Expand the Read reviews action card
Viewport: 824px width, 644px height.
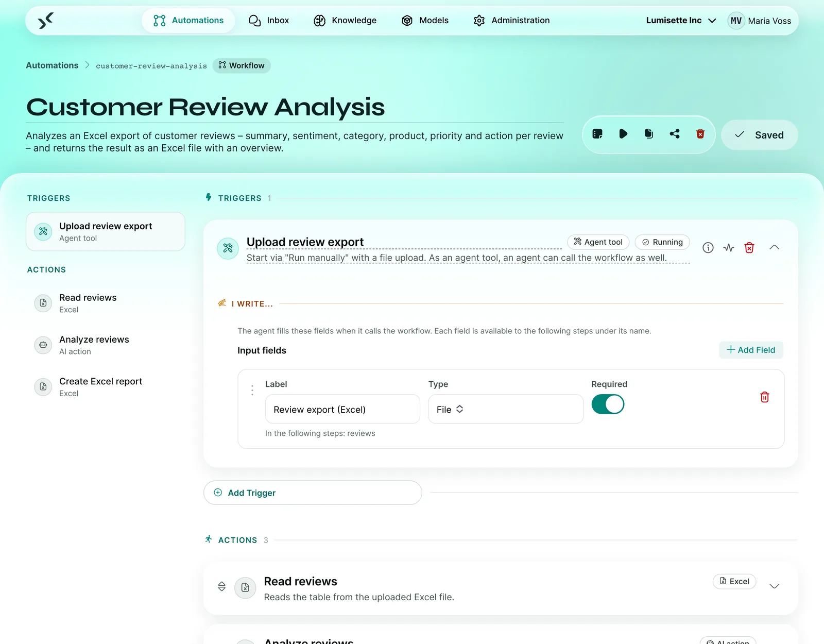(x=774, y=586)
